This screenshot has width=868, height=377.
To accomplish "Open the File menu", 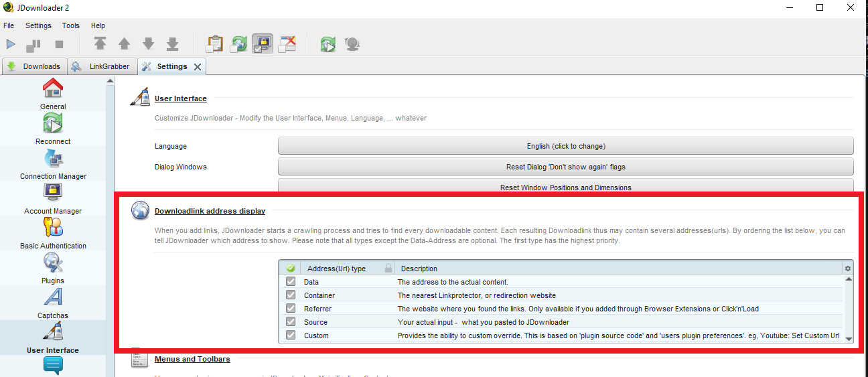I will (9, 25).
